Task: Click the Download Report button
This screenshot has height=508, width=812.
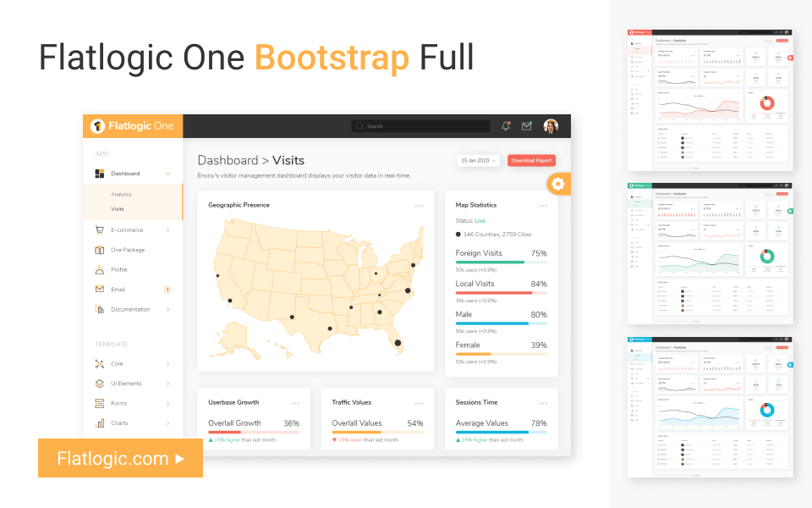Action: (x=531, y=160)
